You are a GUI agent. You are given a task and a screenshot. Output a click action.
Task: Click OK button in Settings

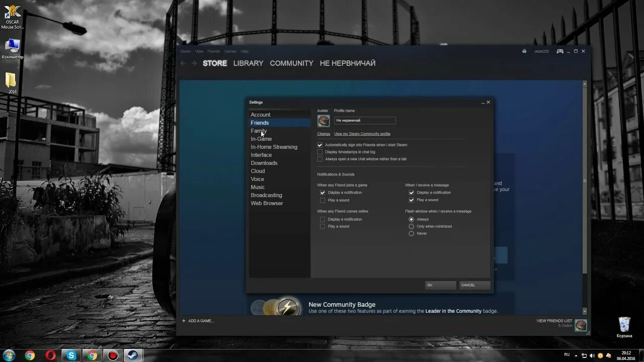coord(441,285)
